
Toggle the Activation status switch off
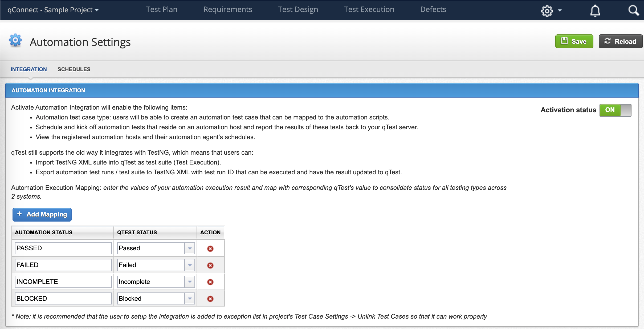[x=615, y=110]
